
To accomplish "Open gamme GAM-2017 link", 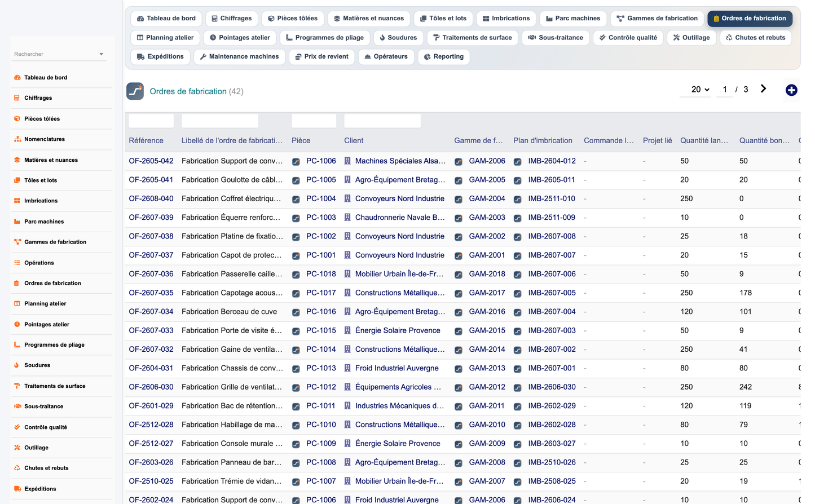I will (x=487, y=293).
